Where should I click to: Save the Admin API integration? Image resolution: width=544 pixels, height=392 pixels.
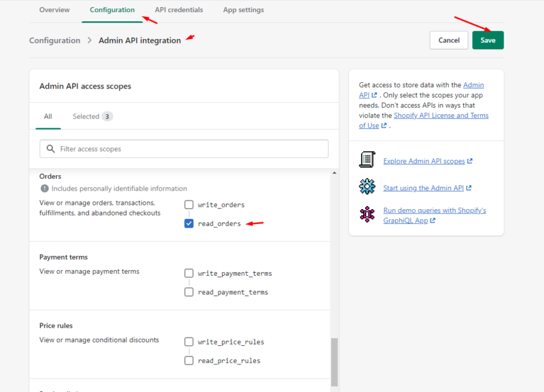coord(488,40)
